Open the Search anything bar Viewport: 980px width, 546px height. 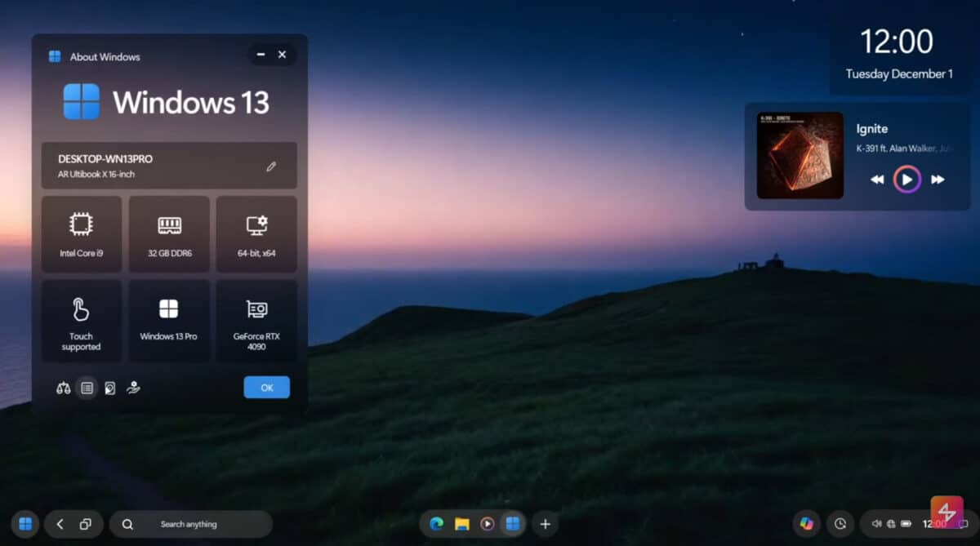click(191, 524)
